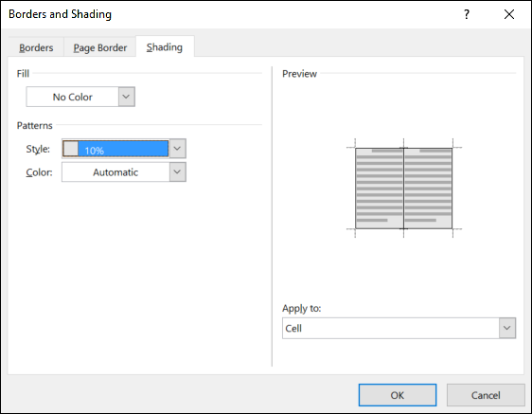
Task: Click the Color label under Patterns
Action: [x=40, y=172]
